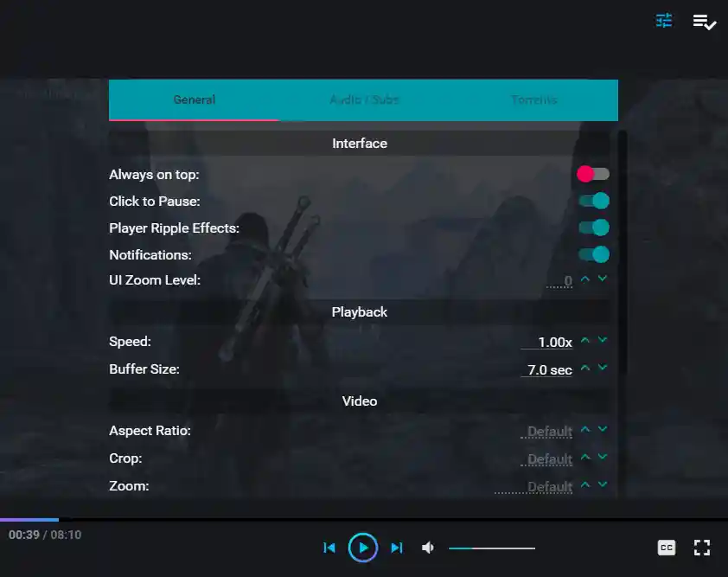Click the Aspect Ratio Default field
Screen dimensions: 728x577
546,432
